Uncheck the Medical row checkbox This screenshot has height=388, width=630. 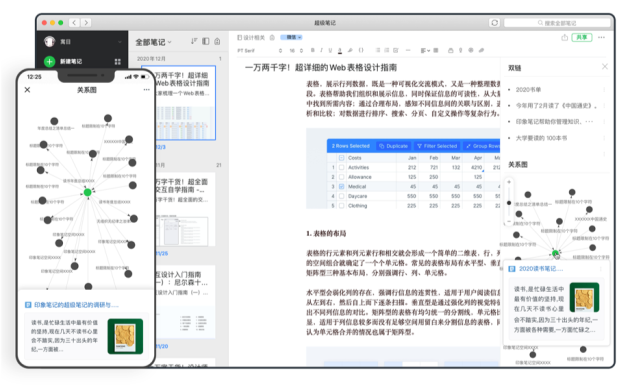[342, 186]
